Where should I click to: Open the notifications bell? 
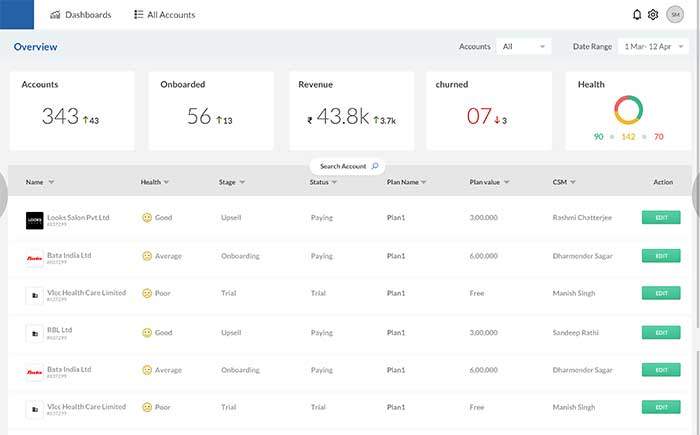tap(637, 15)
